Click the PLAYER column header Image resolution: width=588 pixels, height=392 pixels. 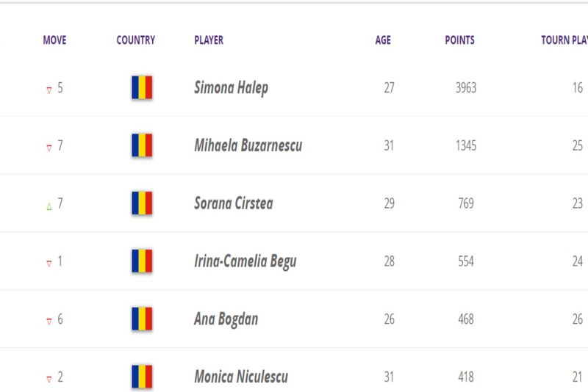point(209,40)
